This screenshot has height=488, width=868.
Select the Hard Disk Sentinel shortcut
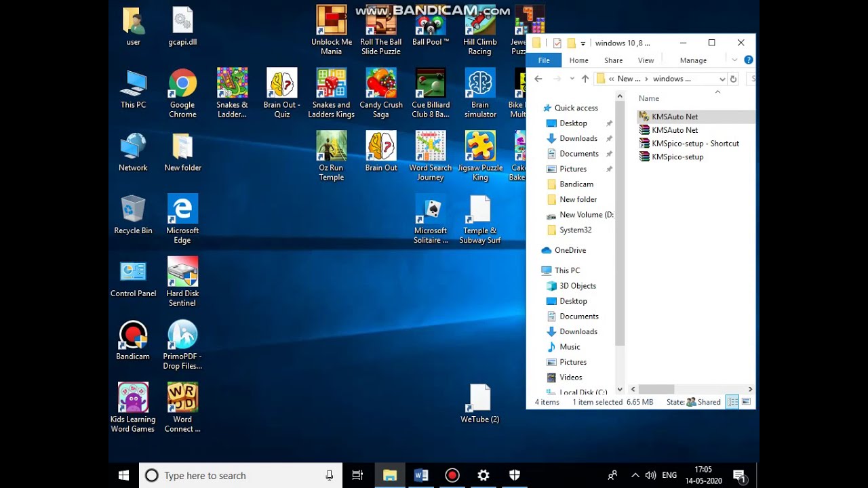click(182, 282)
